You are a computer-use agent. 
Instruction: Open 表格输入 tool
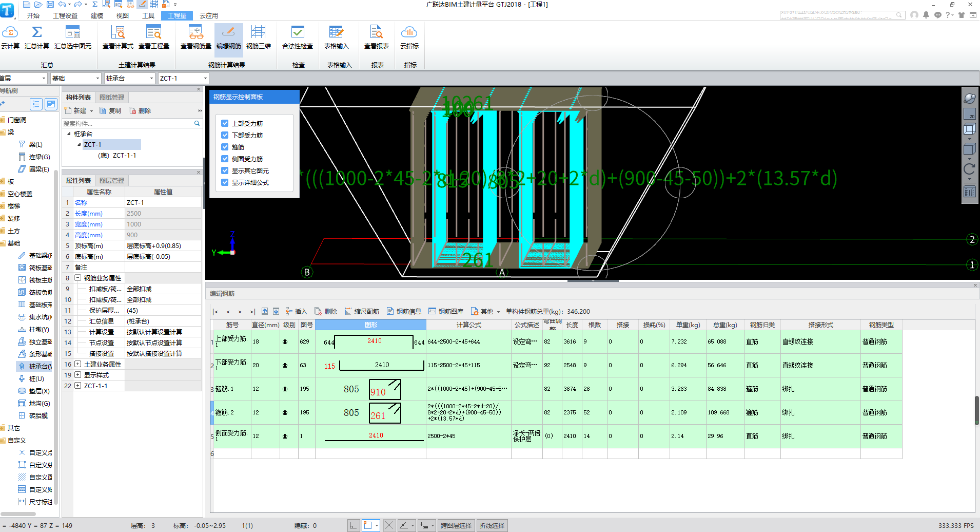click(x=336, y=37)
